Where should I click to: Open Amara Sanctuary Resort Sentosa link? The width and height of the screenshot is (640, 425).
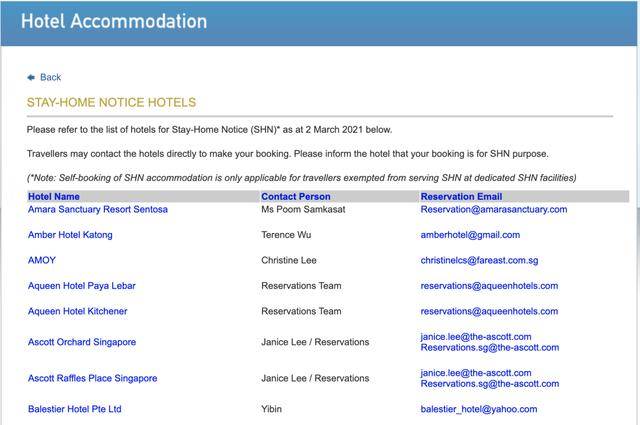[x=97, y=209]
